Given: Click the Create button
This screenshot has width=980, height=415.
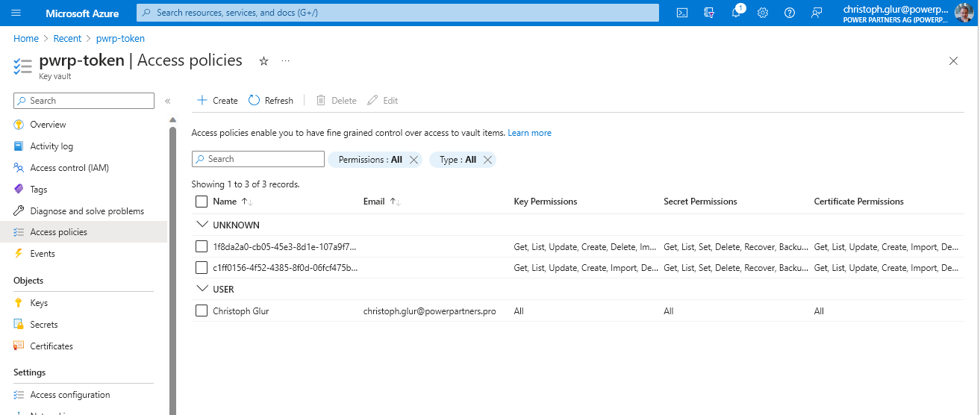Looking at the screenshot, I should 217,101.
